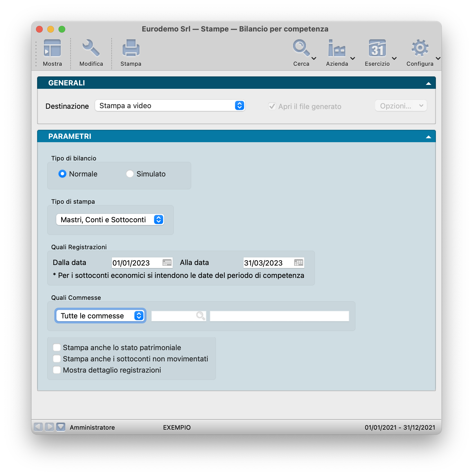Collapse the GENERALI section
The width and height of the screenshot is (473, 476).
click(x=428, y=83)
